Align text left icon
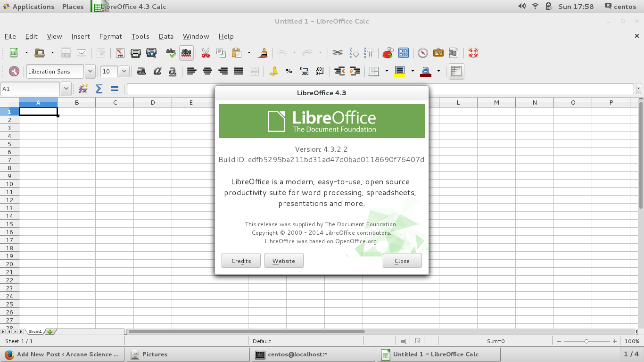The width and height of the screenshot is (644, 362). 191,71
